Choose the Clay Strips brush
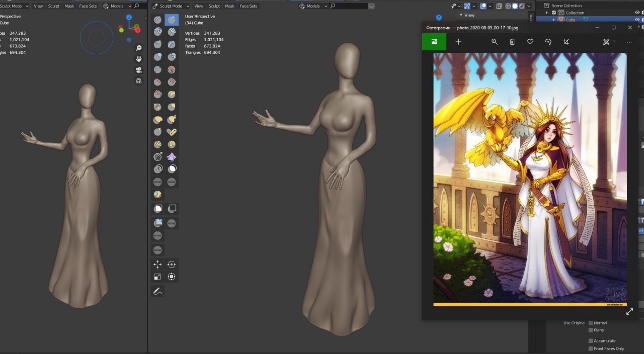 point(172,32)
